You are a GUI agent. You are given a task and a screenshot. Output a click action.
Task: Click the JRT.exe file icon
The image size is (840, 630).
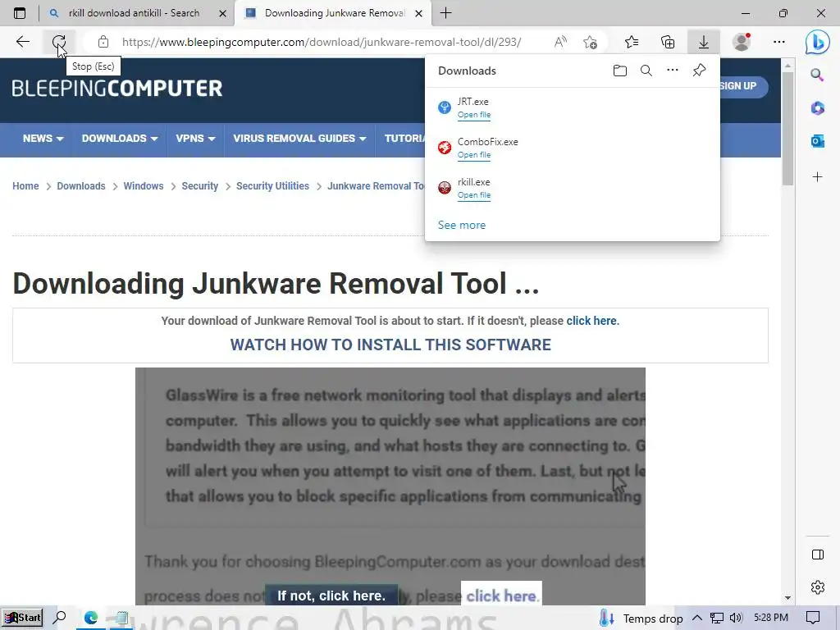[444, 107]
